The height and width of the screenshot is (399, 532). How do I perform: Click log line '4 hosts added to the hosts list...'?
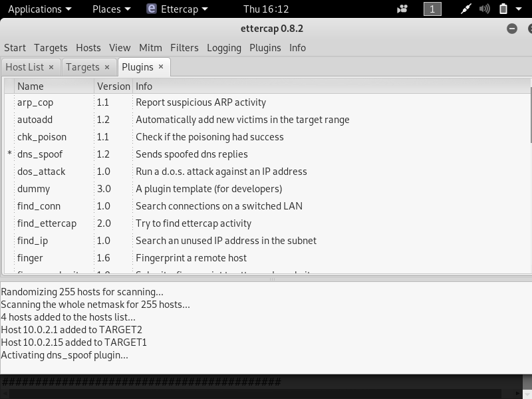68,317
